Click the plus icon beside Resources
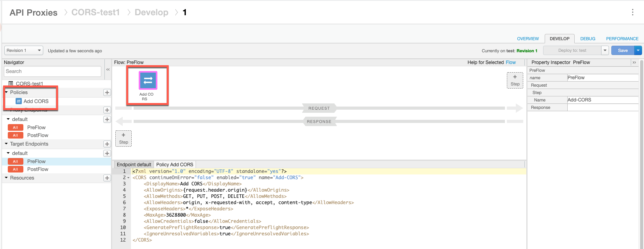This screenshot has width=644, height=249. pyautogui.click(x=107, y=178)
